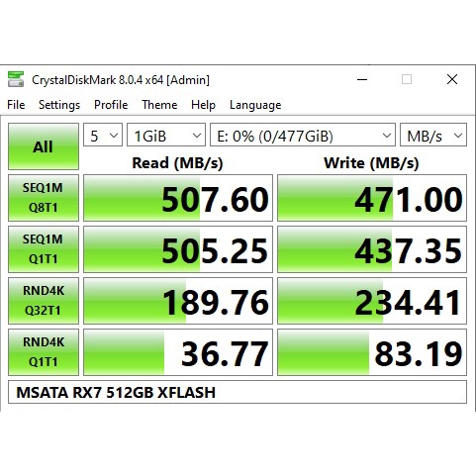Click the 83.19 write result
Image resolution: width=476 pixels, height=476 pixels.
coord(372,352)
